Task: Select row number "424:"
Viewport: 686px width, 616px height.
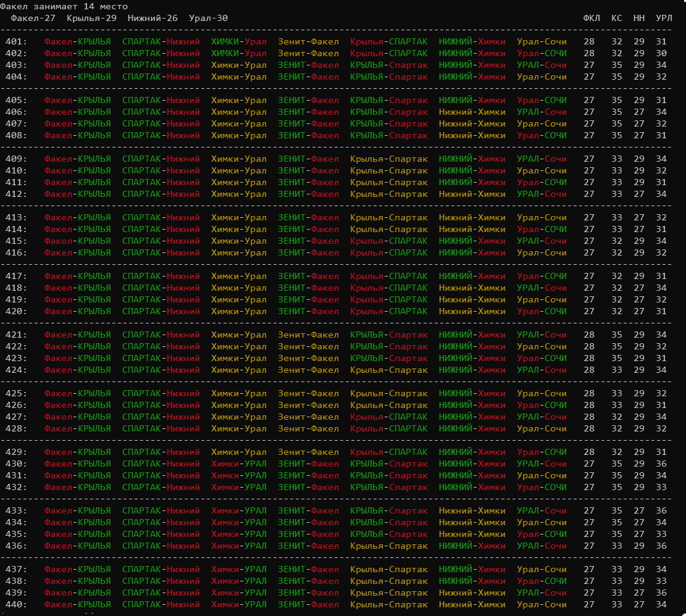Action: [16, 370]
